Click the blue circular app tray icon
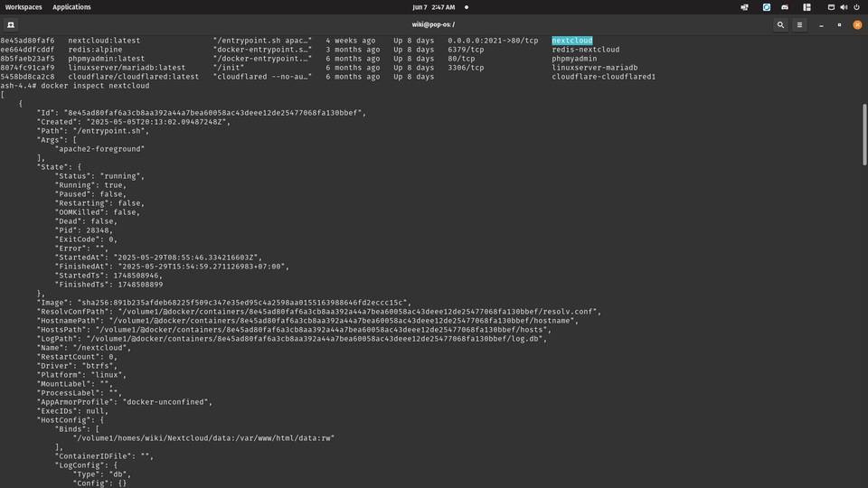The width and height of the screenshot is (868, 488). [767, 7]
